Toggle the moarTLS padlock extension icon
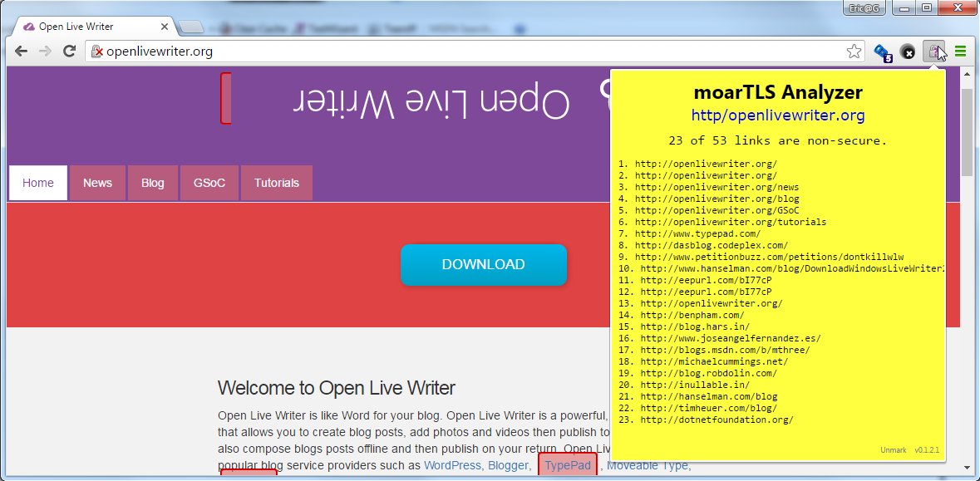The width and height of the screenshot is (980, 481). pyautogui.click(x=933, y=52)
